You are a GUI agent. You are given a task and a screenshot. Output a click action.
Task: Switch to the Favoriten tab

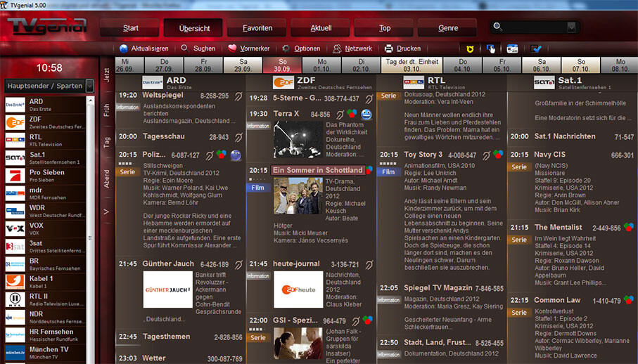(x=257, y=28)
